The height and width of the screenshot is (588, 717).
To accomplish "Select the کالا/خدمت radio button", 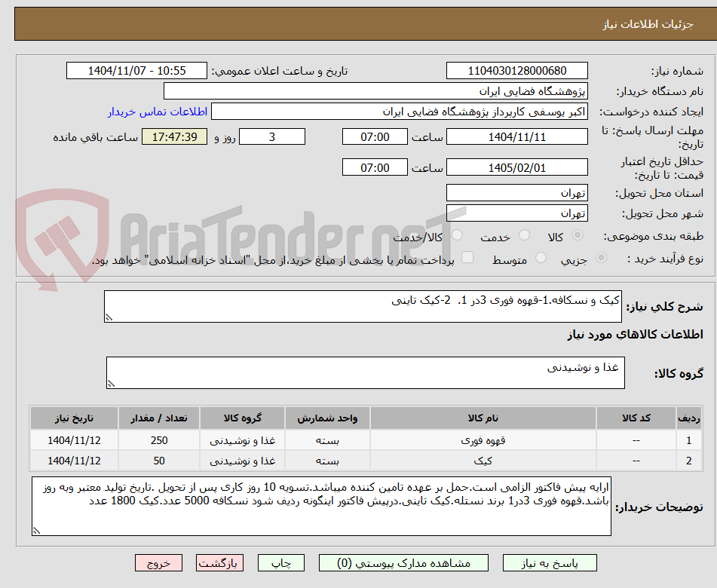I will click(x=457, y=235).
